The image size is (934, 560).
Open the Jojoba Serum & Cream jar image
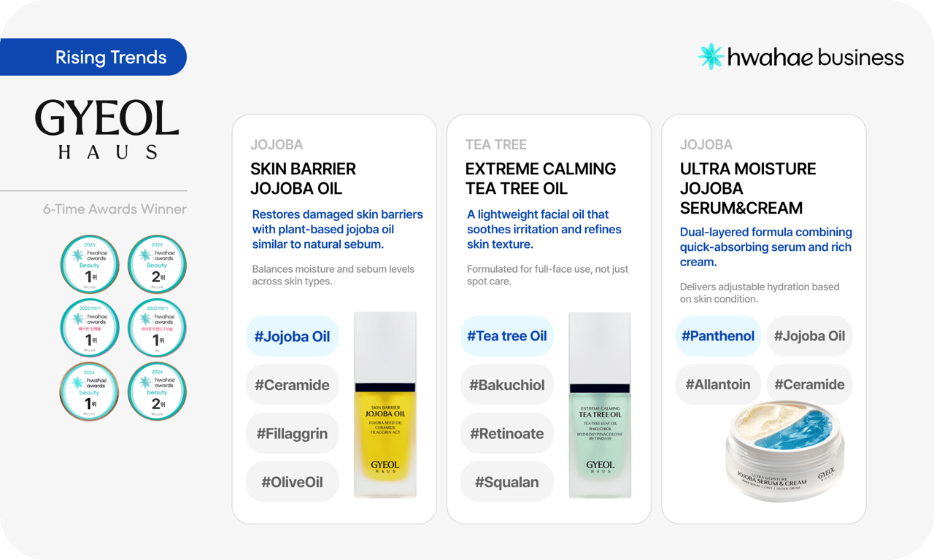click(x=784, y=451)
